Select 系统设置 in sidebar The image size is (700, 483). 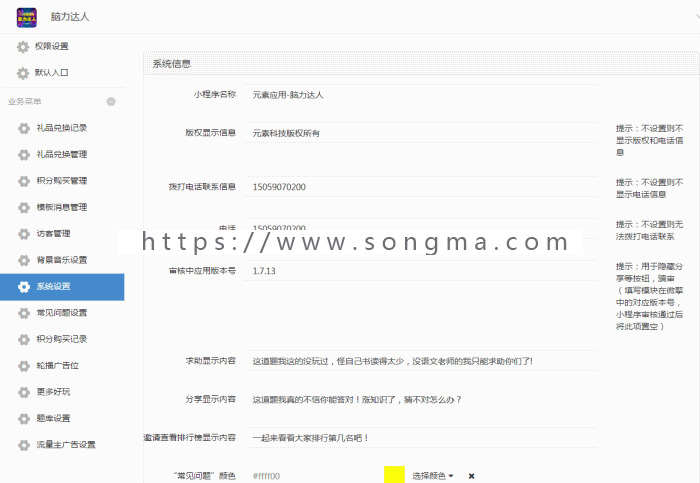[62, 287]
